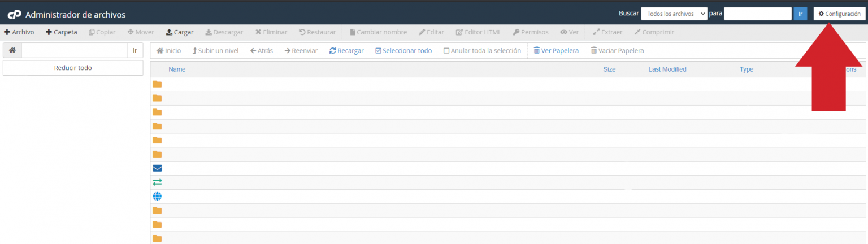Click Cambiar nombre in toolbar
This screenshot has width=868, height=244.
coord(378,32)
